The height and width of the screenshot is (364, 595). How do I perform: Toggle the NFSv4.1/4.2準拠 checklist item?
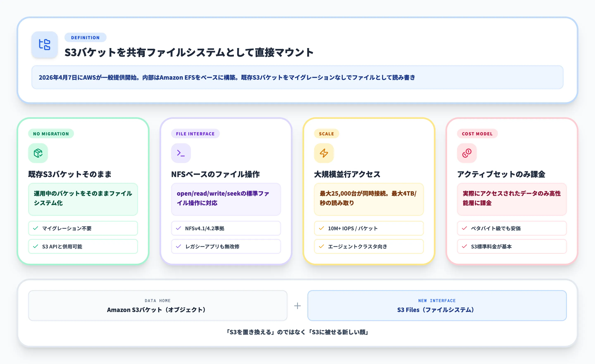(x=226, y=228)
